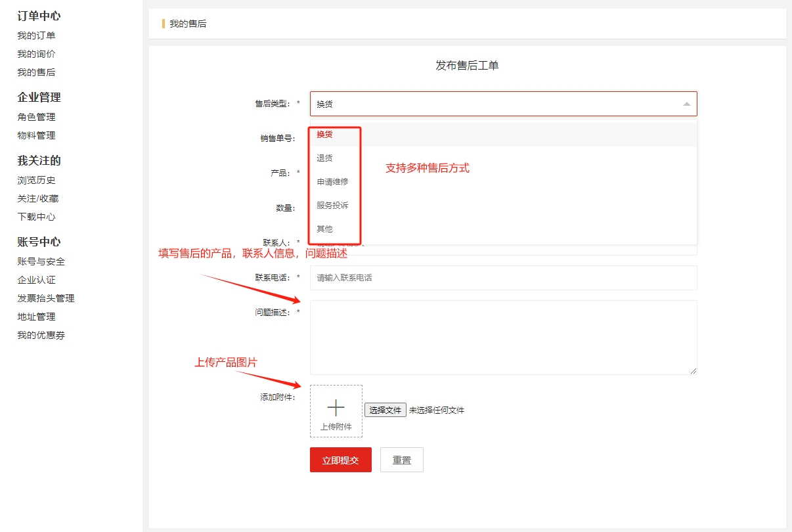Go to 我的询价 page
The width and height of the screenshot is (792, 532).
click(36, 54)
